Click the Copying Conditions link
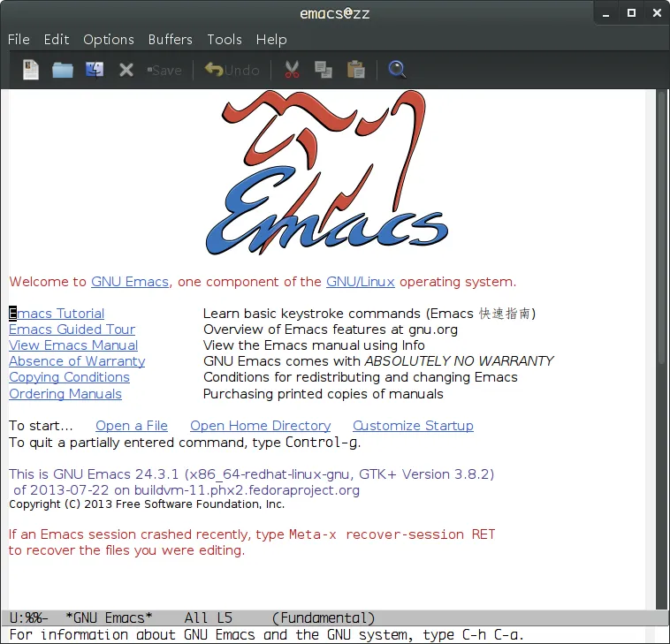The image size is (670, 644). [69, 377]
